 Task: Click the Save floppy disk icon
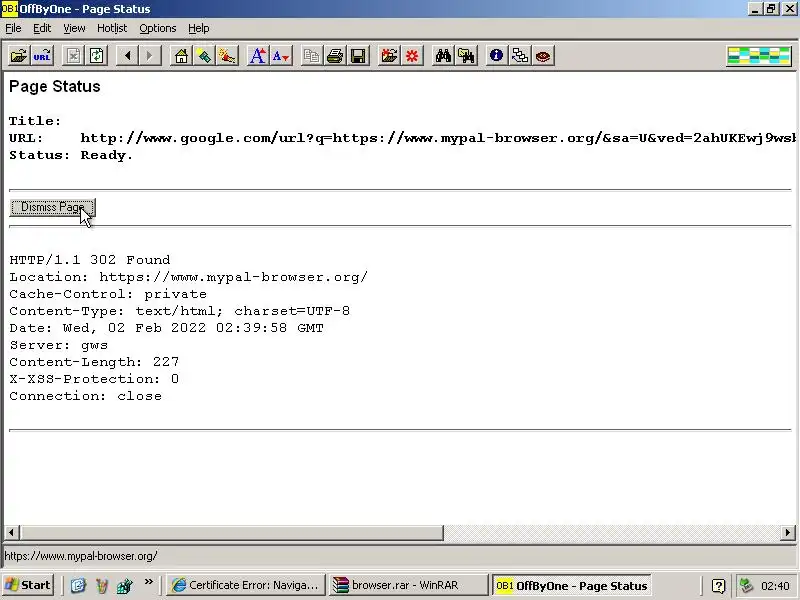(x=358, y=56)
